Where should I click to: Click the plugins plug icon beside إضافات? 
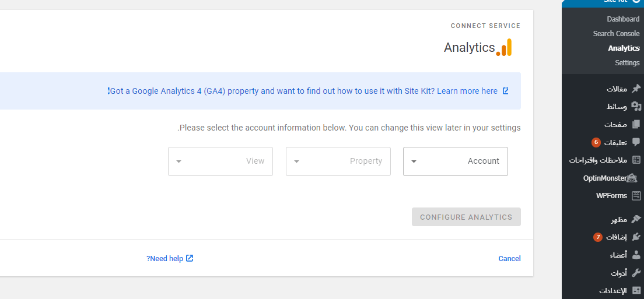(636, 237)
